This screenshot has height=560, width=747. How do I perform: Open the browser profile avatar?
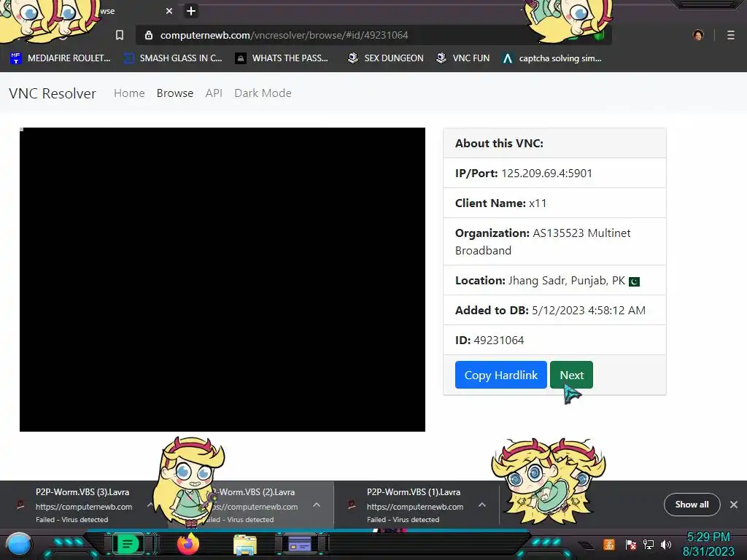(x=698, y=35)
